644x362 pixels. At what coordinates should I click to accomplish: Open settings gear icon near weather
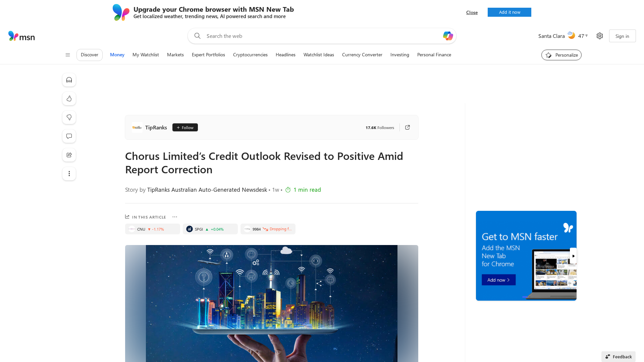tap(600, 36)
